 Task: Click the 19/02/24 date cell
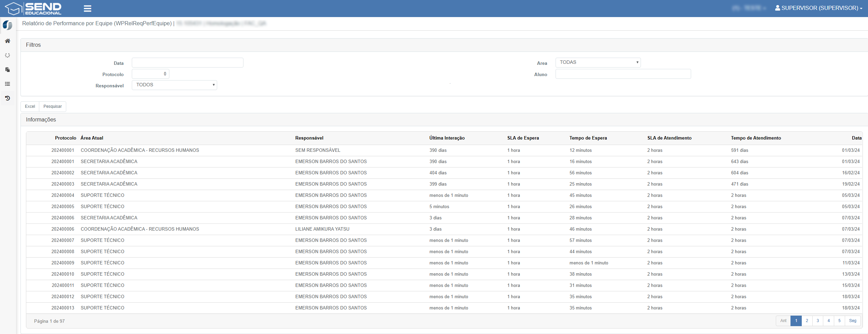851,184
